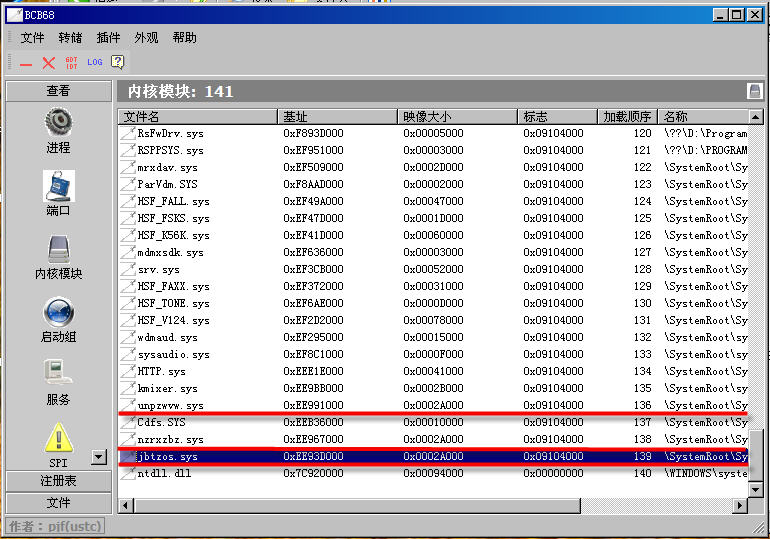Sort by 映像大小 column header

457,117
